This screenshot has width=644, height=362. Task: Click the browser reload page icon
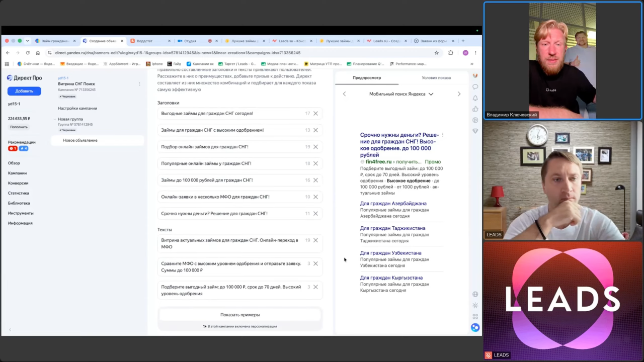[28, 53]
